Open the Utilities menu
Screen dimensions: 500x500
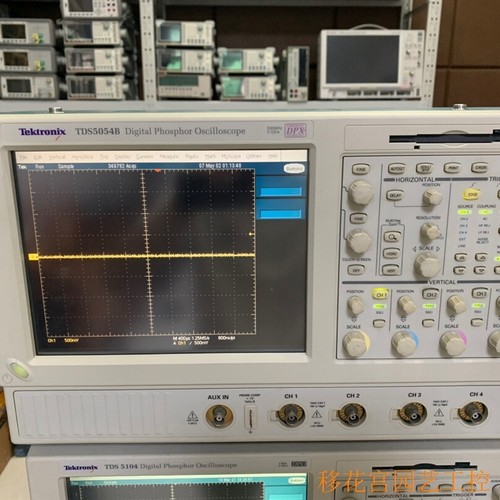(254, 156)
